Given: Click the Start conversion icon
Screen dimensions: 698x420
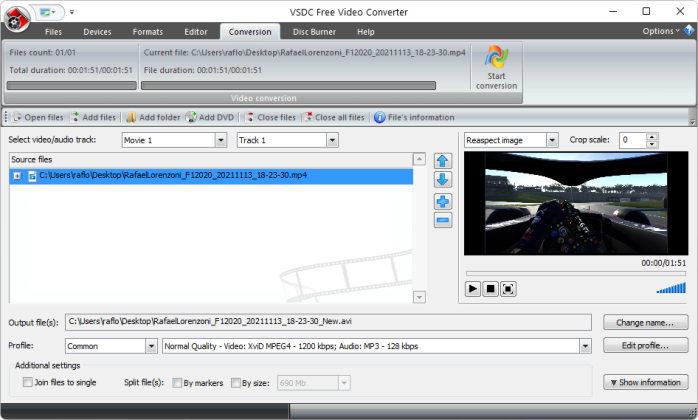Looking at the screenshot, I should tap(496, 58).
